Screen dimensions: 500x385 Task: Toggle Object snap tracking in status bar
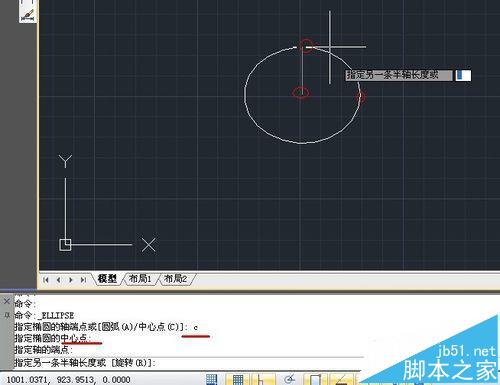pos(341,379)
